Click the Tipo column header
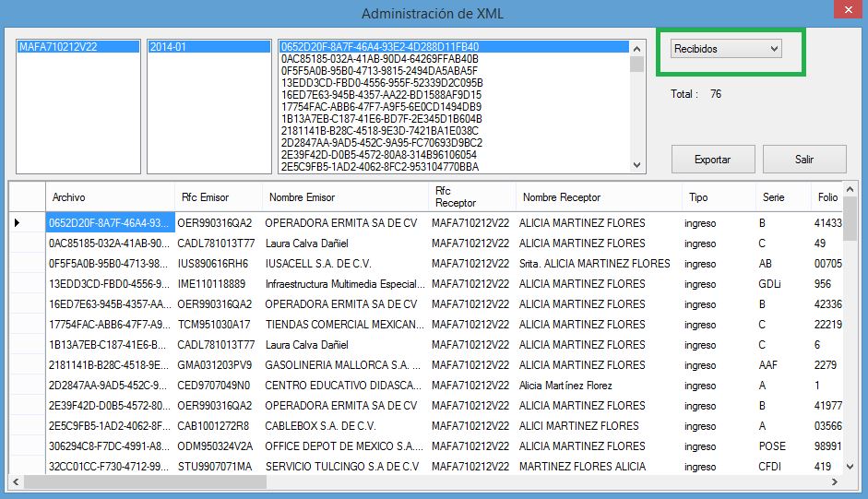868x499 pixels. pos(719,197)
